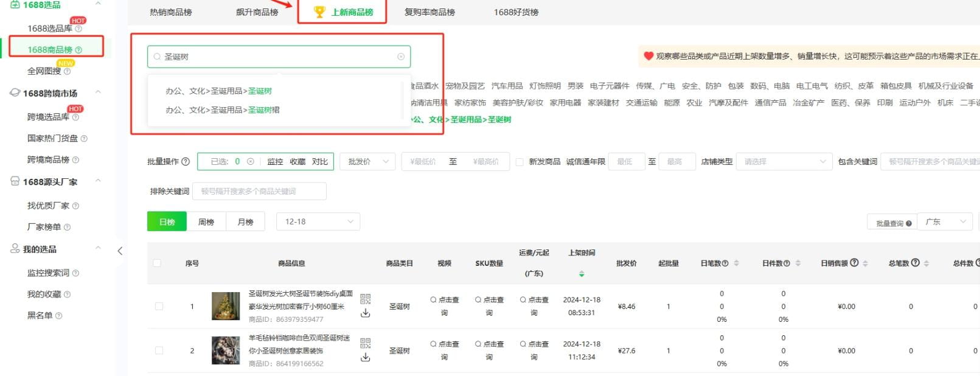The height and width of the screenshot is (376, 980).
Task: Collapse the 1688源头厂家 sidebar section
Action: pos(98,182)
